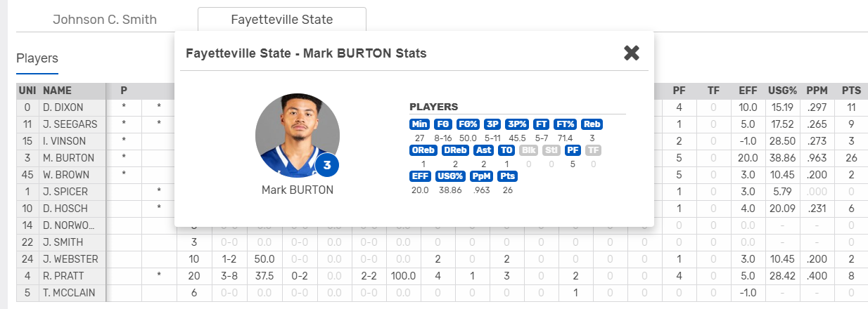Viewport: 868px width, 309px height.
Task: Select the PpM stat badge
Action: (x=483, y=176)
